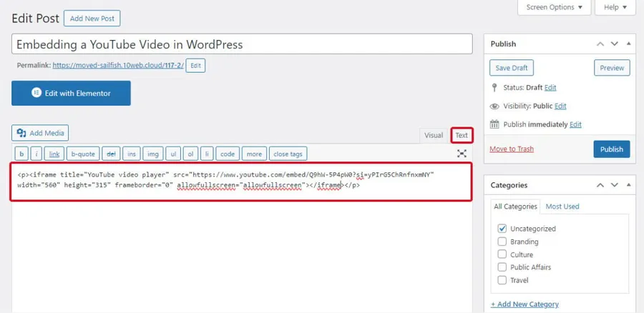Edit the Draft status link
Viewport: 644px width, 313px height.
[x=550, y=87]
